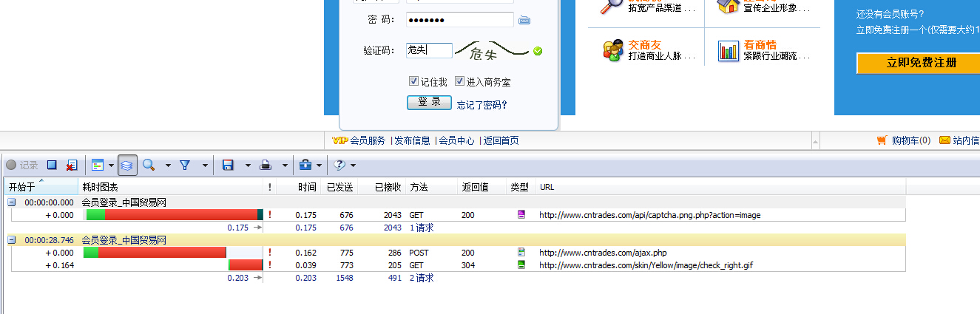Screen dimensions: 980x314
Task: Click the timing bar of ajax.php request
Action: (x=155, y=253)
